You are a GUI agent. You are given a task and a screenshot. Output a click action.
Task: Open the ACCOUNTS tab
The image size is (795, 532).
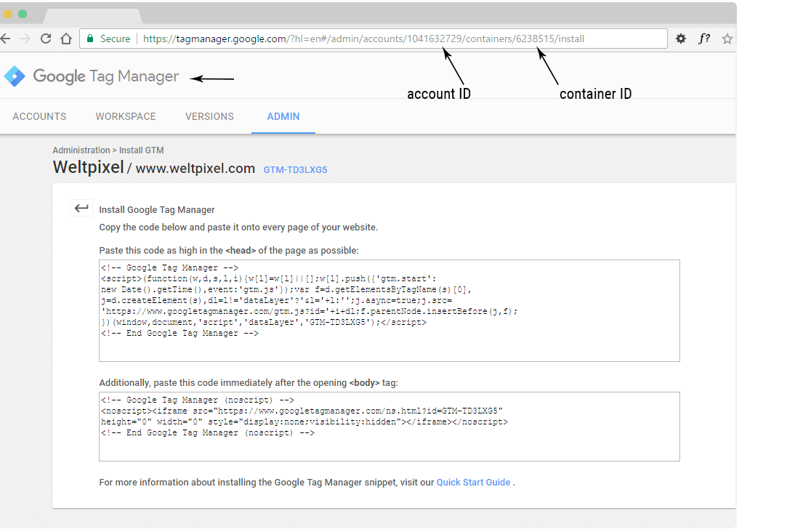tap(39, 116)
